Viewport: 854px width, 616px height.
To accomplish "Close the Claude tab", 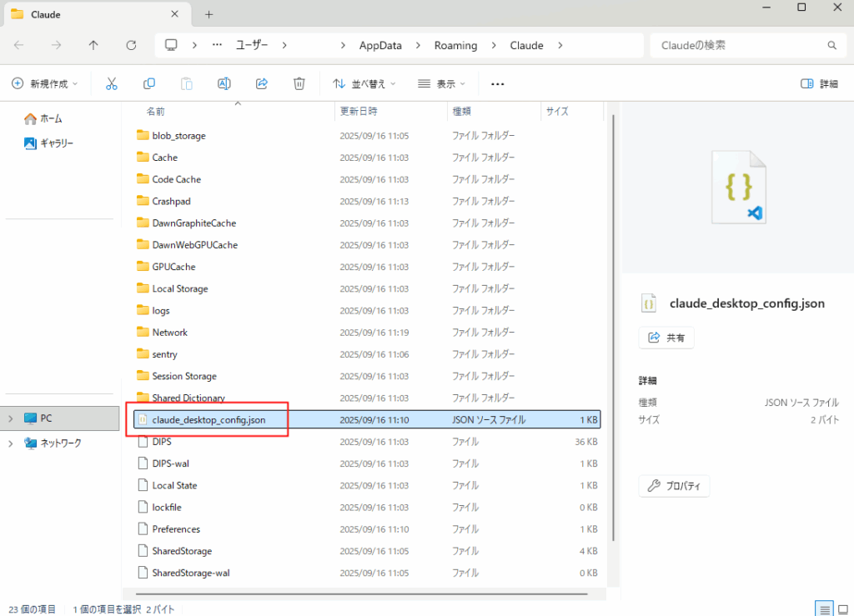I will coord(174,14).
